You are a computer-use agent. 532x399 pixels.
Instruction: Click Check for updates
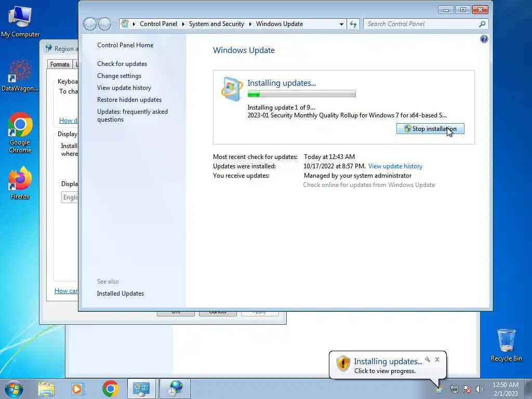pyautogui.click(x=122, y=64)
